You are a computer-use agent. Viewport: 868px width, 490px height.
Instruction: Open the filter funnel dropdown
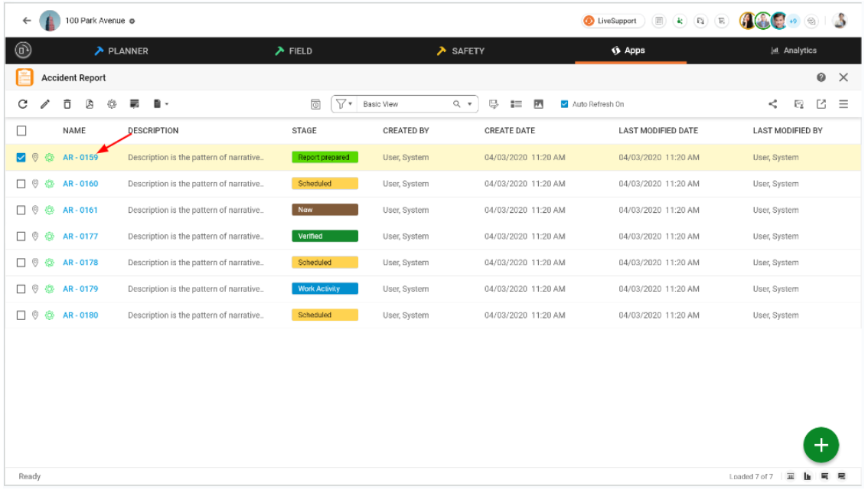[344, 104]
